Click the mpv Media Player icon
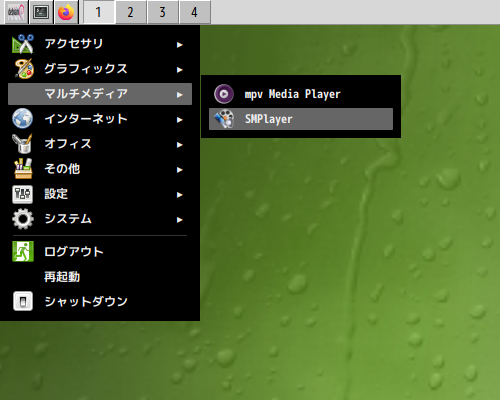 coord(224,94)
